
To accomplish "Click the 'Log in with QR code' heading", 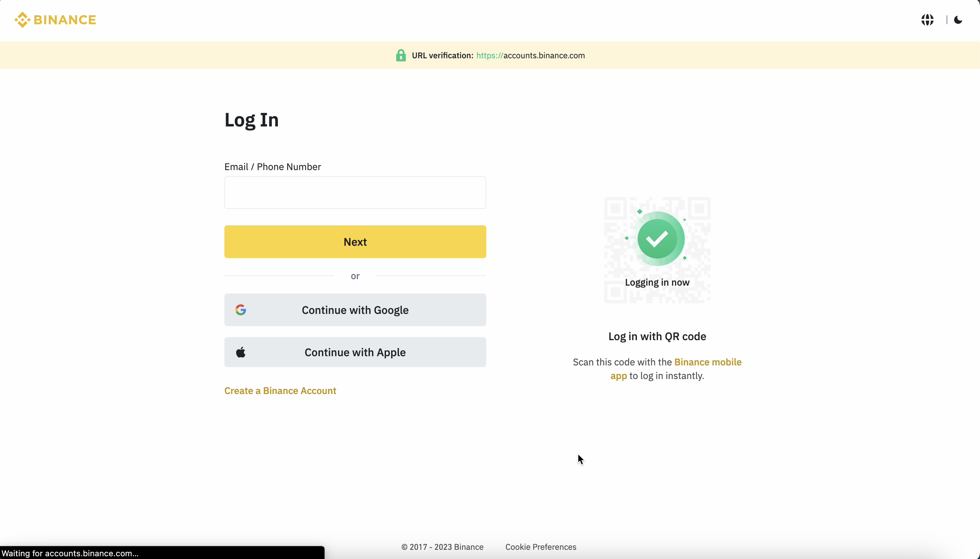I will (657, 336).
